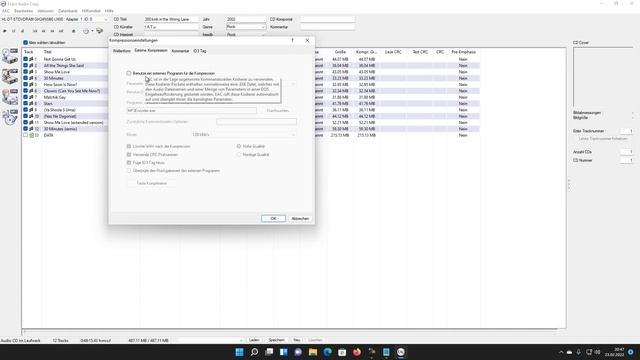Show hidden system tray icons

pos(561,352)
